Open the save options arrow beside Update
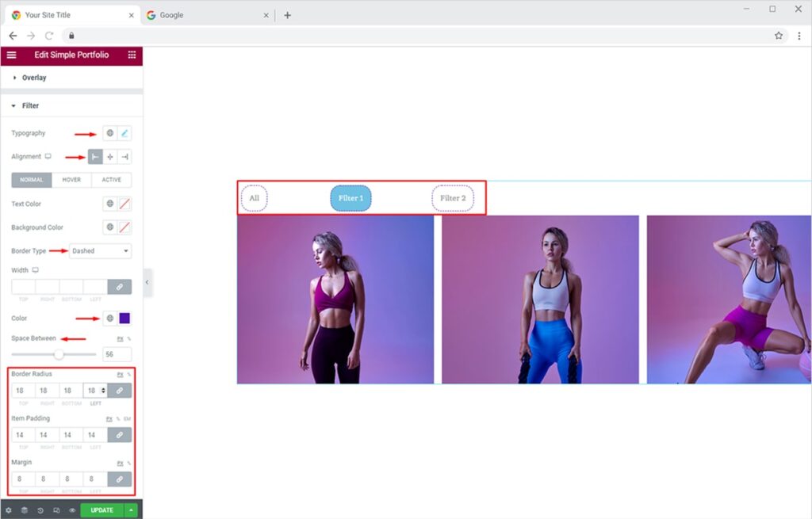The image size is (812, 519). click(131, 510)
